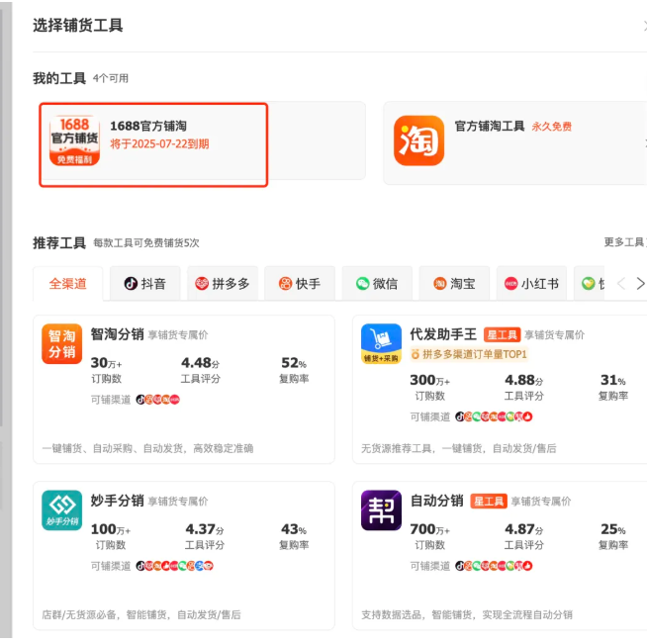Click the orange 淘 tool icon

point(418,140)
